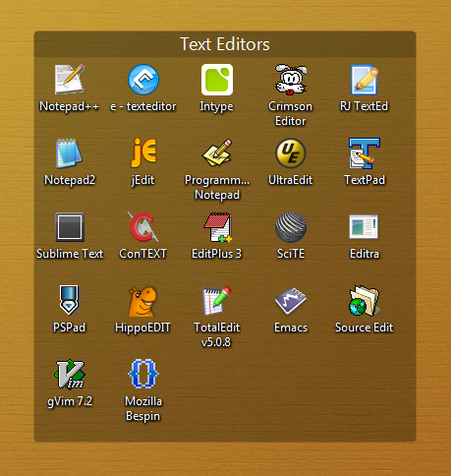
Task: Click the "Notepad2" label text
Action: [x=70, y=180]
